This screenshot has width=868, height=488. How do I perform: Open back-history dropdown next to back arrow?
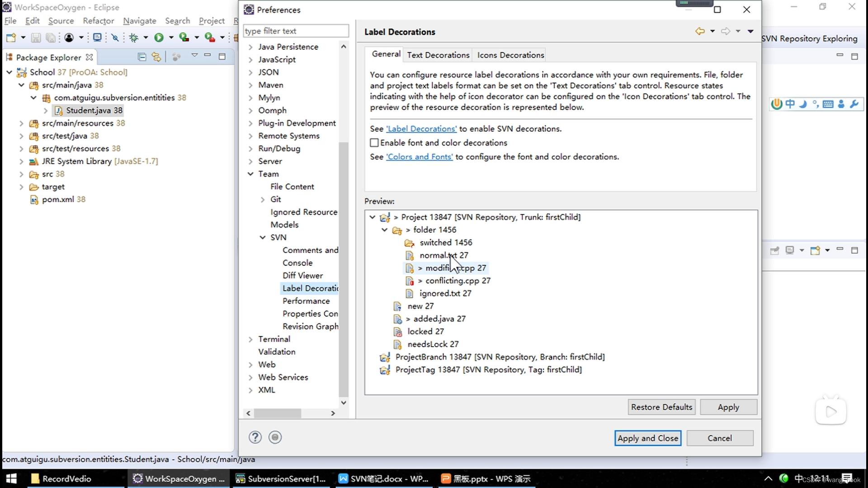[712, 31]
